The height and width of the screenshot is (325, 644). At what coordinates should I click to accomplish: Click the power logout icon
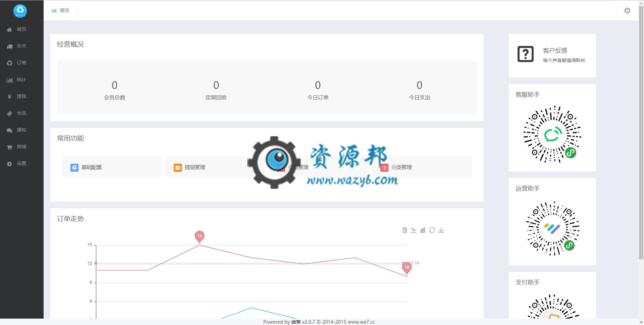point(627,10)
